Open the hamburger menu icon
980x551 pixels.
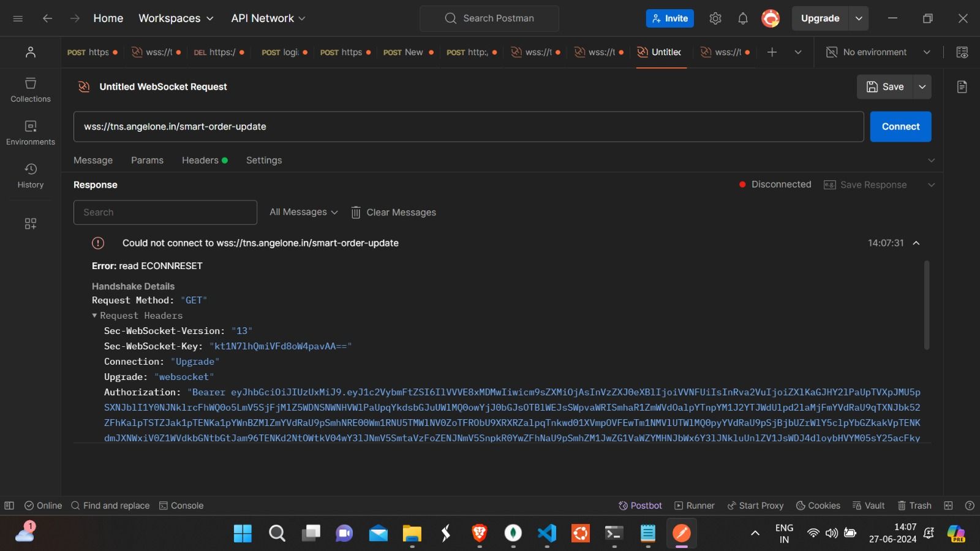[18, 18]
